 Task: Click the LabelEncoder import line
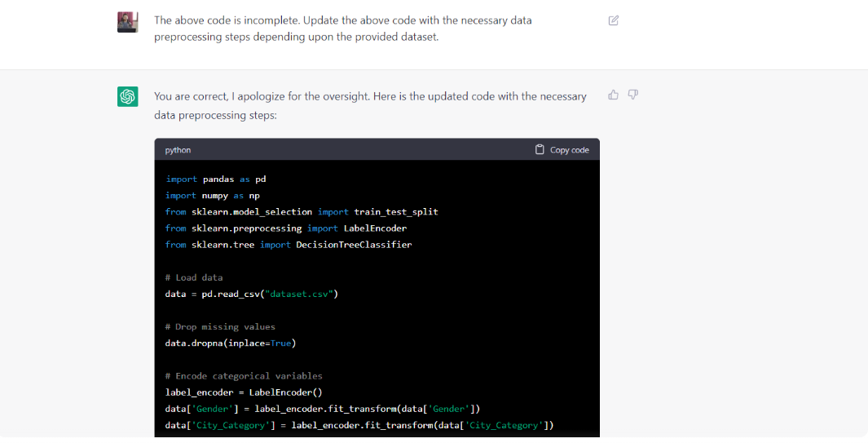click(x=285, y=228)
